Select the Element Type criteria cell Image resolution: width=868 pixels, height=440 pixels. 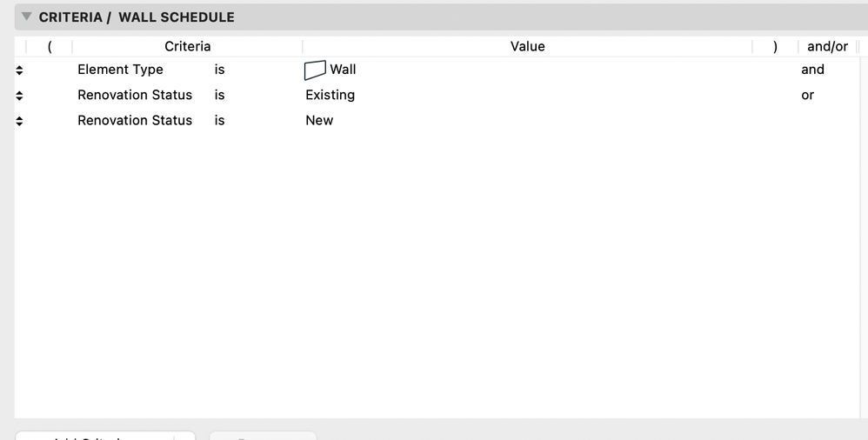click(120, 70)
